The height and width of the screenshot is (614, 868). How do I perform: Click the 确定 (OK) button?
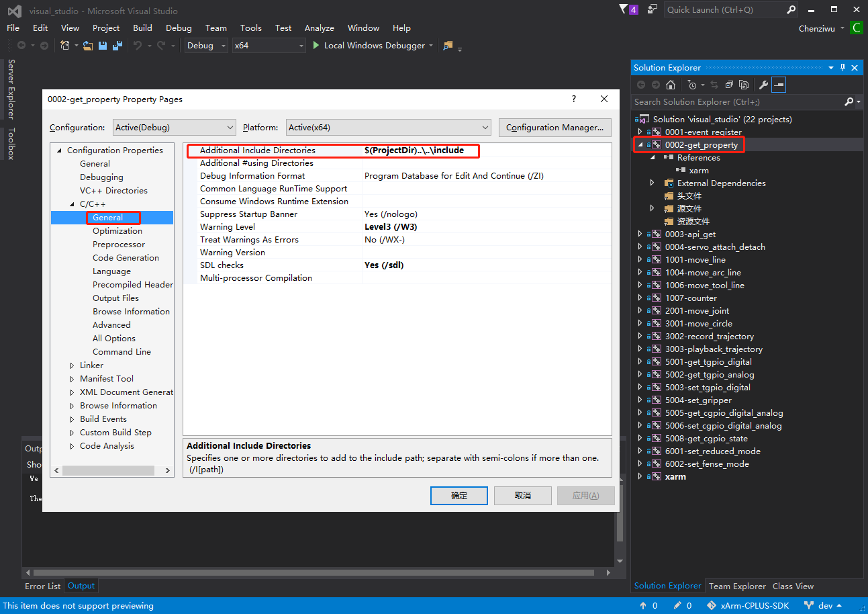(459, 496)
